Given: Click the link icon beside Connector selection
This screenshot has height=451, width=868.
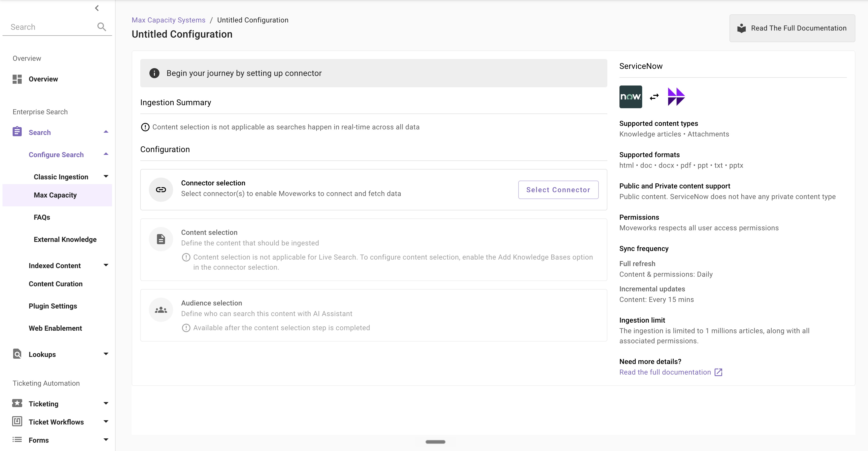Looking at the screenshot, I should (161, 190).
